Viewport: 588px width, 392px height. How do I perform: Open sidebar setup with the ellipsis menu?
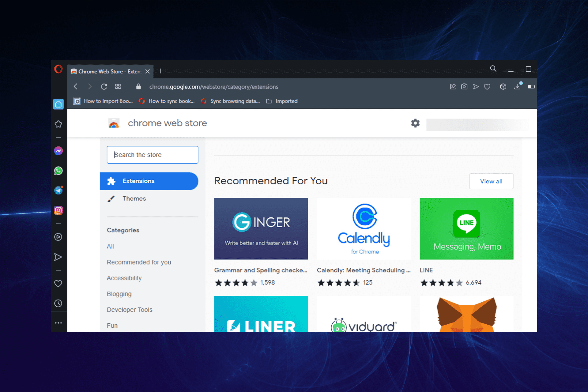pos(58,322)
